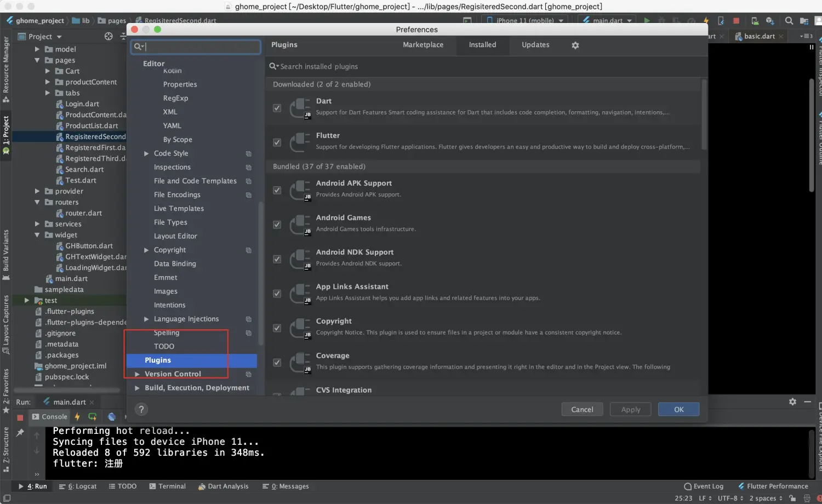Screen dimensions: 822x504
Task: Expand Build, Execution, Deployment node
Action: pyautogui.click(x=137, y=388)
